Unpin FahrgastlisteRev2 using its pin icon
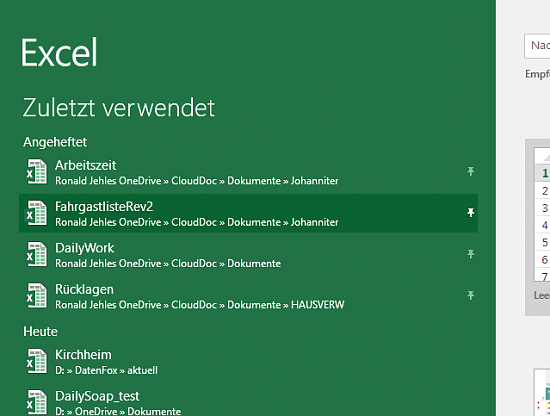Screen dimensions: 550x416 point(470,213)
